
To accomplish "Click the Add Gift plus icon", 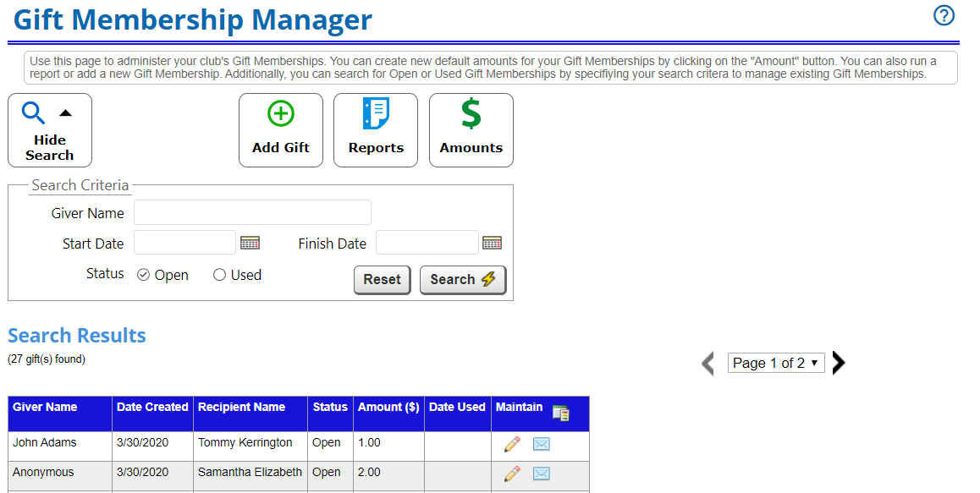I will point(281,114).
